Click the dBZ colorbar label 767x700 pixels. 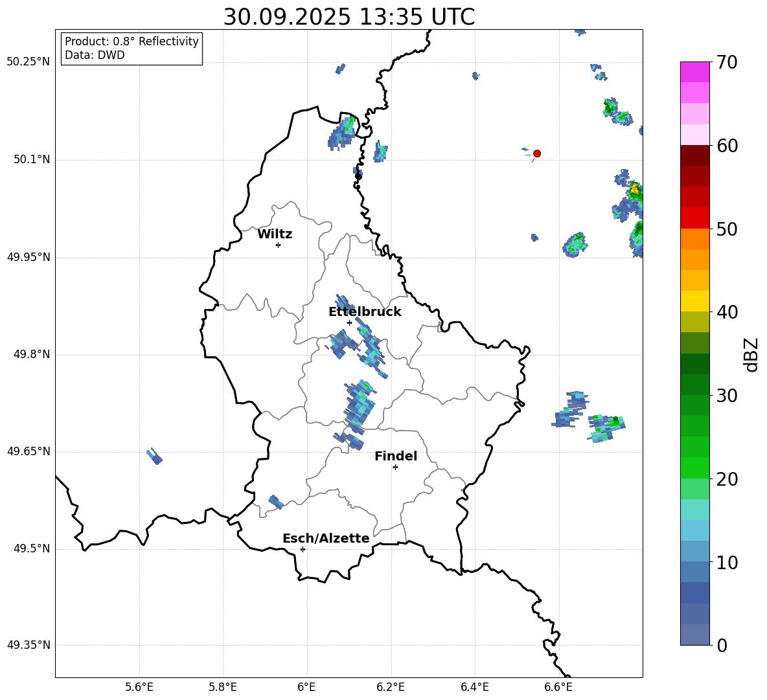(x=751, y=354)
